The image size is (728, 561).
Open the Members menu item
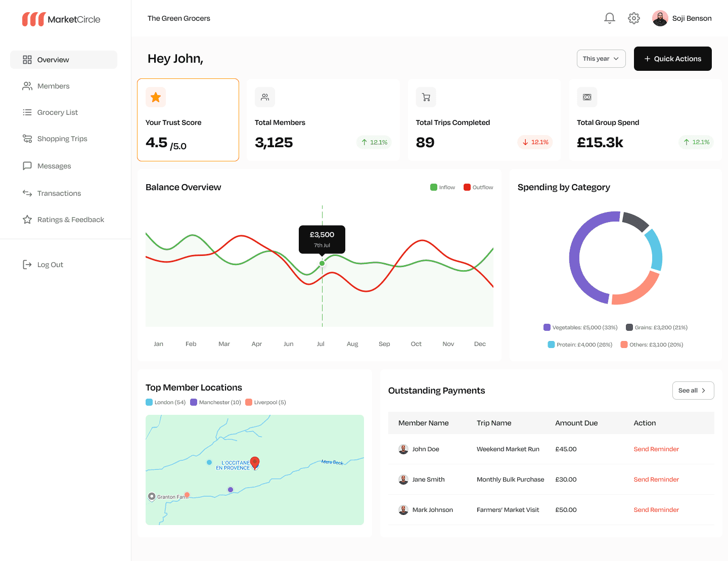(64, 86)
